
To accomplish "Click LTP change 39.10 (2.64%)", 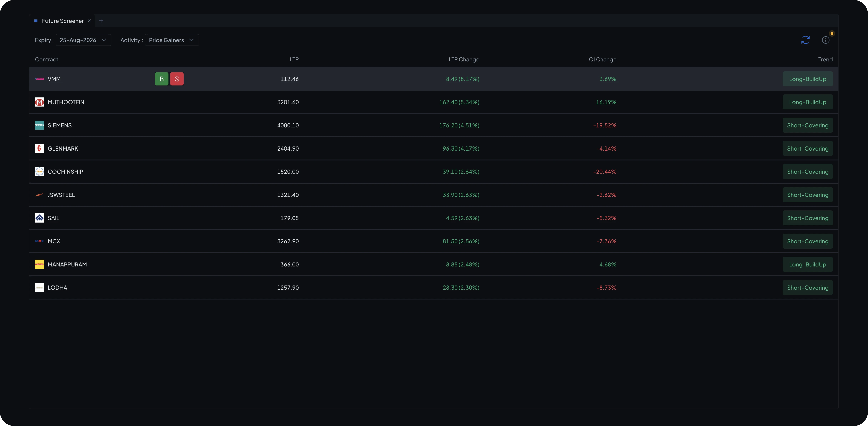I will tap(461, 172).
